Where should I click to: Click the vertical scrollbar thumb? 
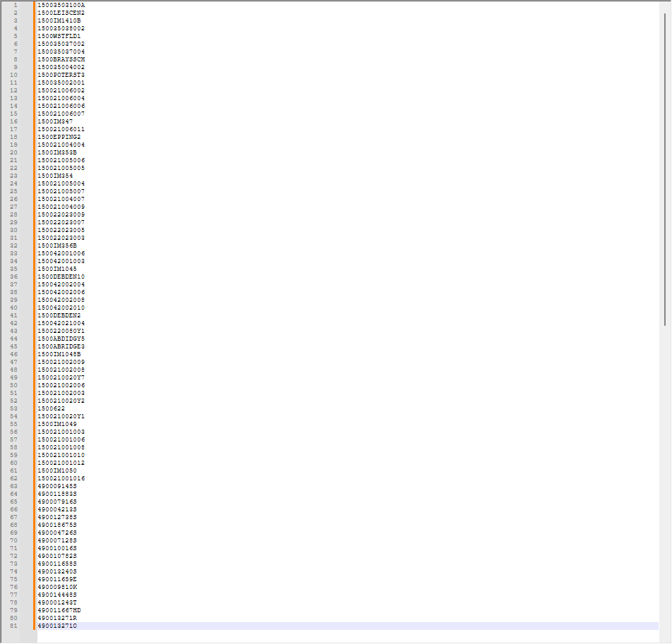pos(665,169)
